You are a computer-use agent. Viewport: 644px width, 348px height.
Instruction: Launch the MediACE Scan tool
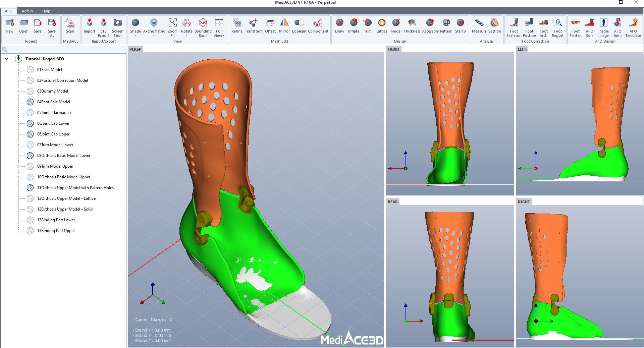pyautogui.click(x=70, y=26)
